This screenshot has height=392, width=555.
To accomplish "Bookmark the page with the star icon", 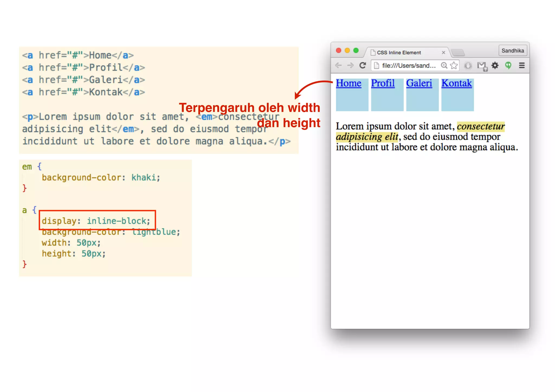I will (454, 65).
